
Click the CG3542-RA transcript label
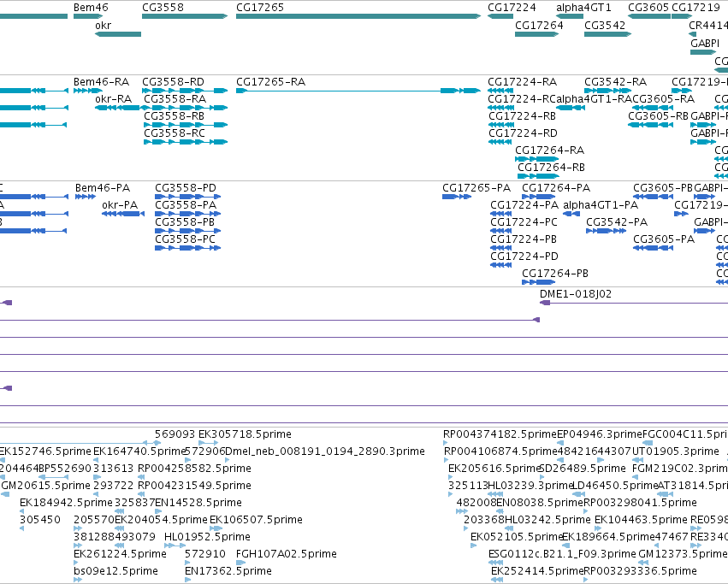click(x=615, y=82)
